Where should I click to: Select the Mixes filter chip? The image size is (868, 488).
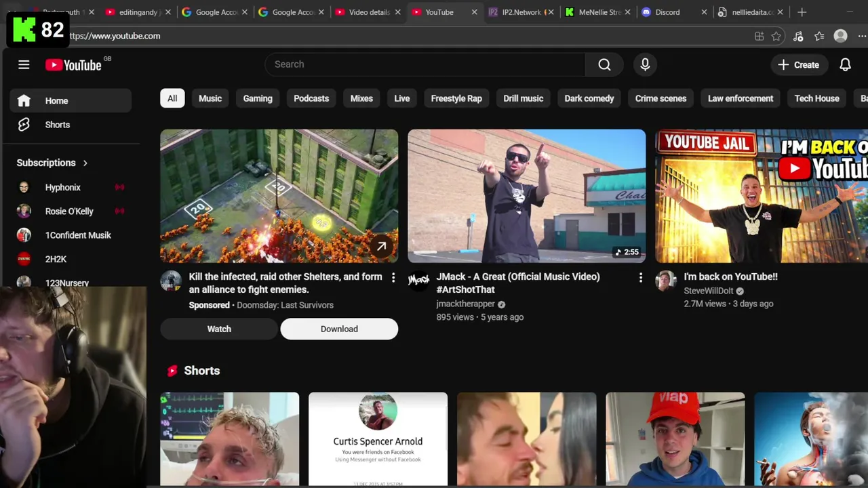click(361, 98)
